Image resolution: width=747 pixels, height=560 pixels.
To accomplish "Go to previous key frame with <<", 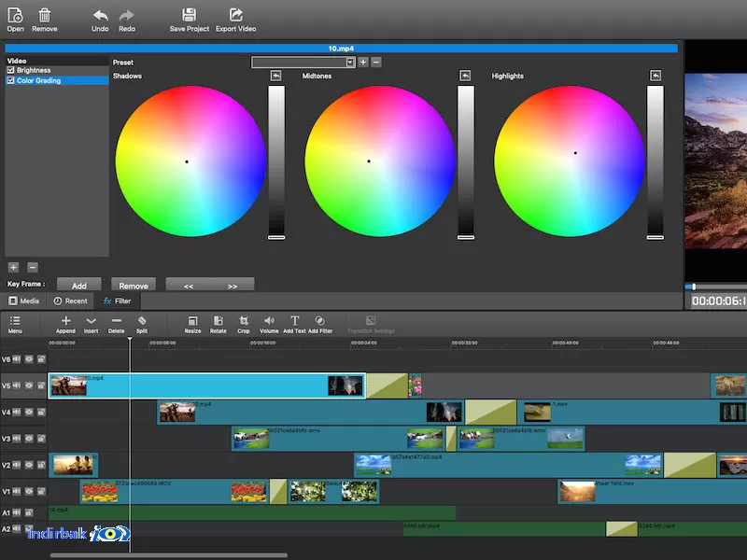I will coord(189,286).
